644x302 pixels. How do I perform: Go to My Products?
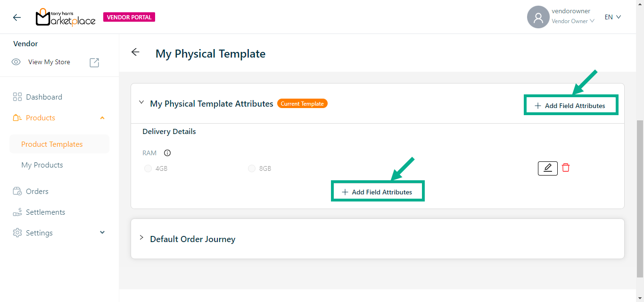coord(42,165)
